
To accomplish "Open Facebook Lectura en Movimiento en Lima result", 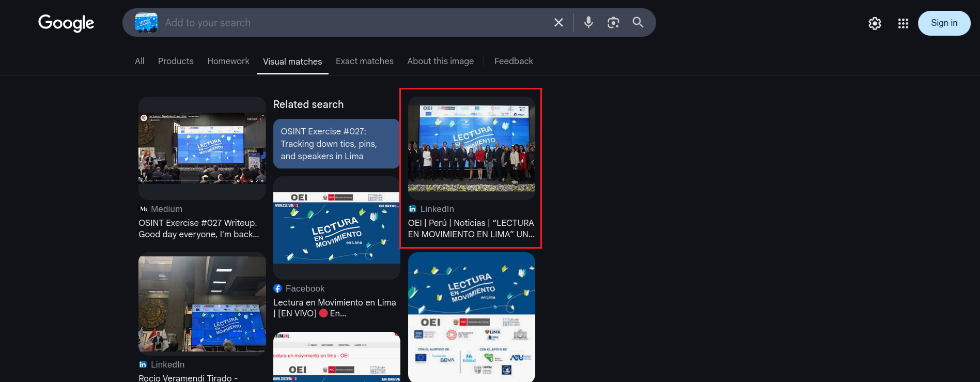I will (335, 308).
